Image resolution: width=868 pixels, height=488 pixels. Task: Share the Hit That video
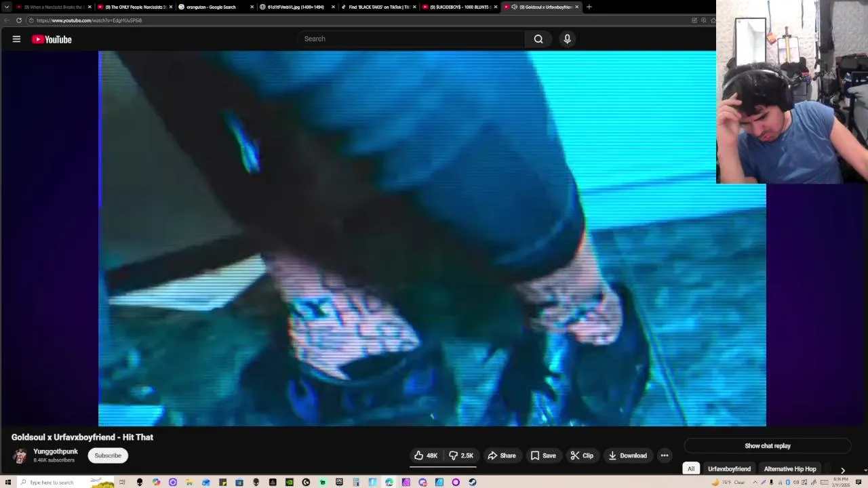click(x=502, y=455)
